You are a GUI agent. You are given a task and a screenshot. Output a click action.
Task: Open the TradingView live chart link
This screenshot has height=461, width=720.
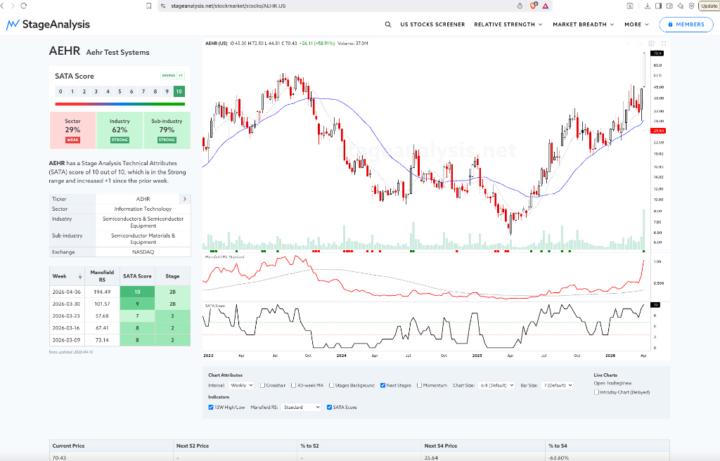(x=613, y=383)
